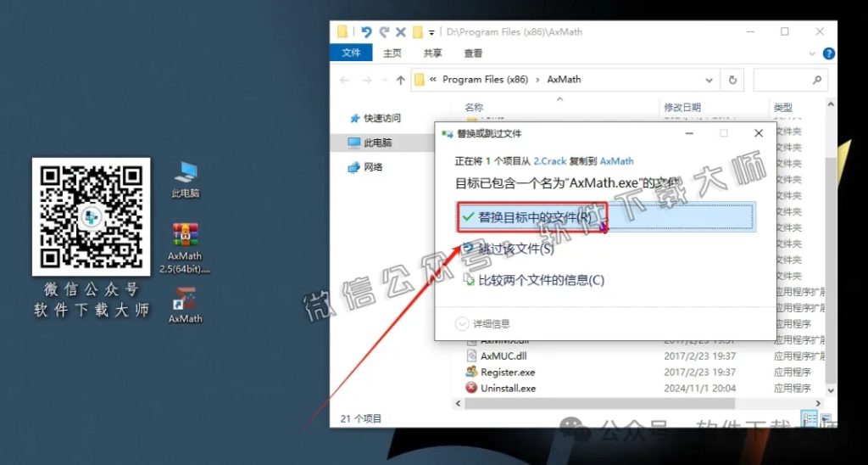Expand 详细信息 in the replace dialog
This screenshot has height=465, width=868.
(x=482, y=323)
